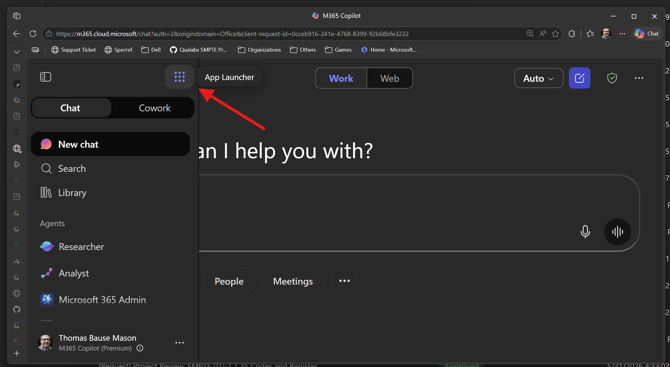Open the Microsoft 365 Admin agent
Viewport: 670px width, 367px height.
110,299
